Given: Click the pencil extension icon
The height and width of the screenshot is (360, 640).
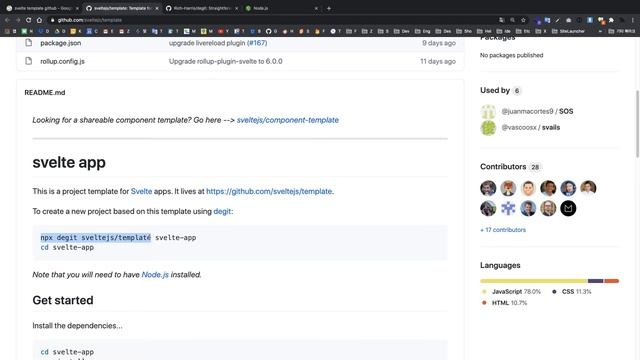Looking at the screenshot, I should coord(558,20).
